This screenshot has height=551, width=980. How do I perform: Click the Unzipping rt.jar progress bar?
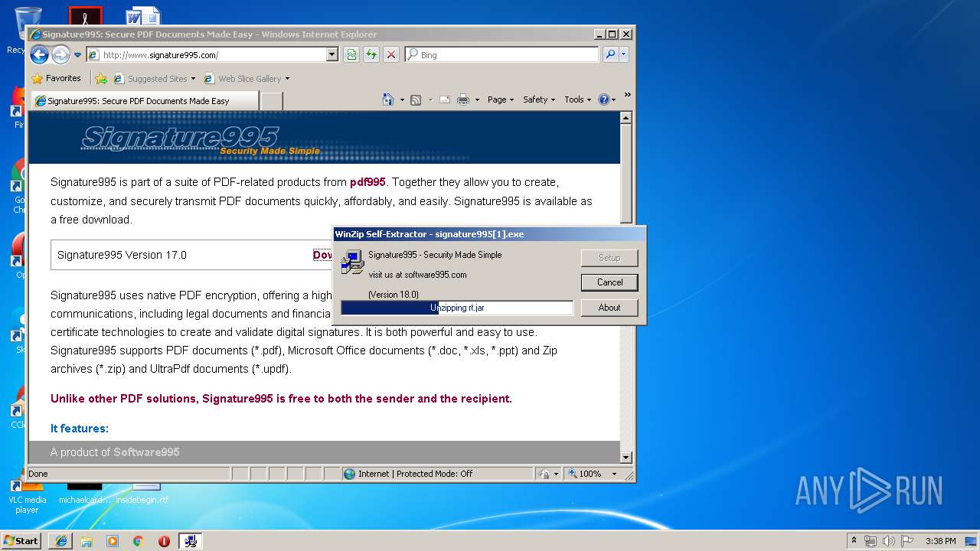point(457,308)
